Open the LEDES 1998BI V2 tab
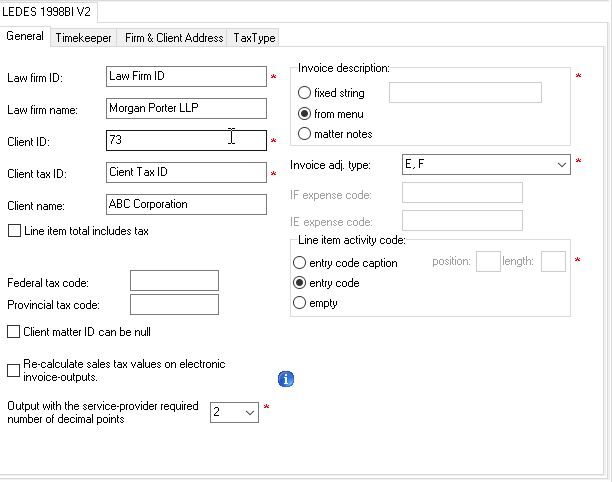This screenshot has width=612, height=482. click(x=46, y=12)
